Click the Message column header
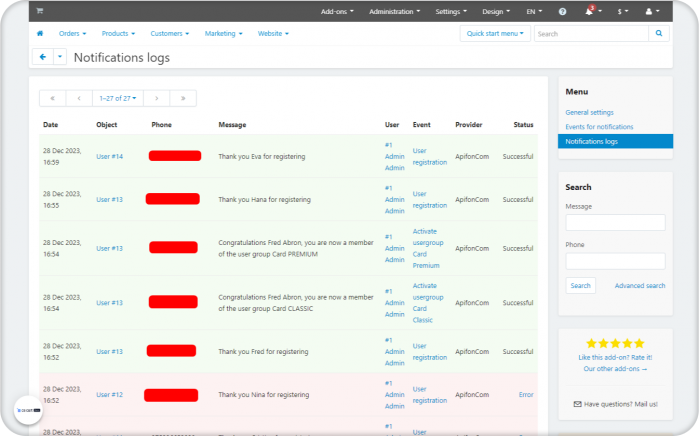This screenshot has width=700, height=436. pos(232,125)
